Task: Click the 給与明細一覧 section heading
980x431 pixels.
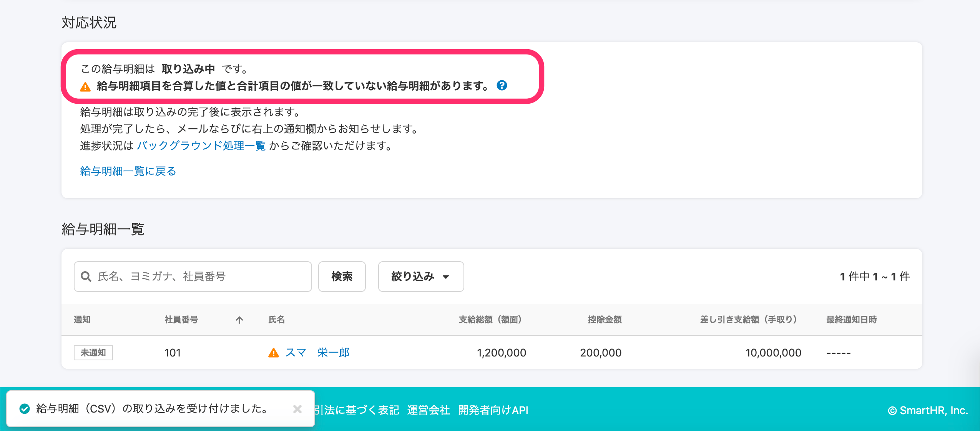Action: pyautogui.click(x=103, y=229)
